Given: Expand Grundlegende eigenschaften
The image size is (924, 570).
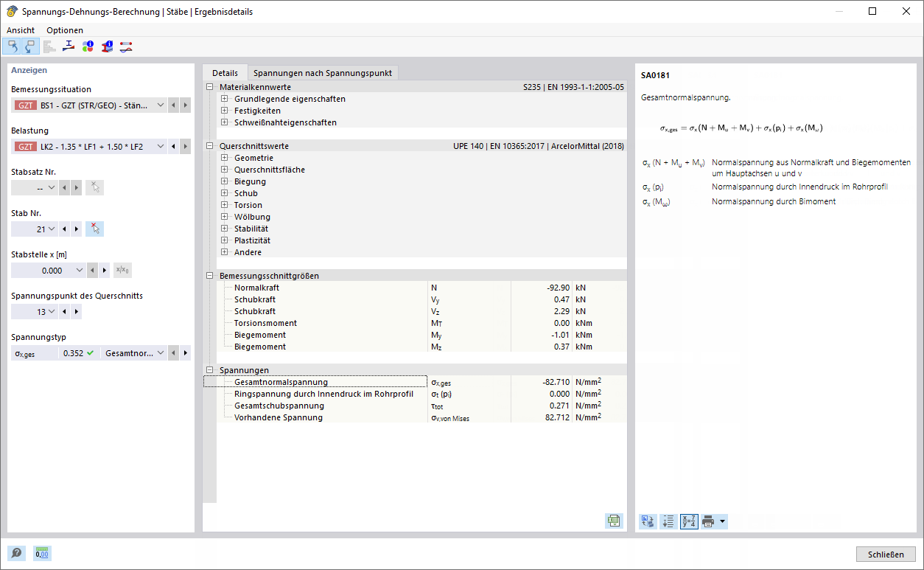Looking at the screenshot, I should [224, 99].
